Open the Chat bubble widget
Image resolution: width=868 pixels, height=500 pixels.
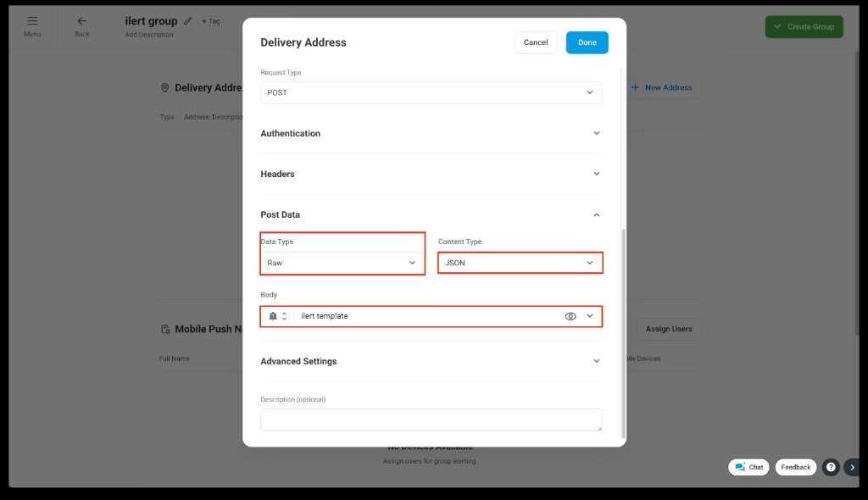748,467
